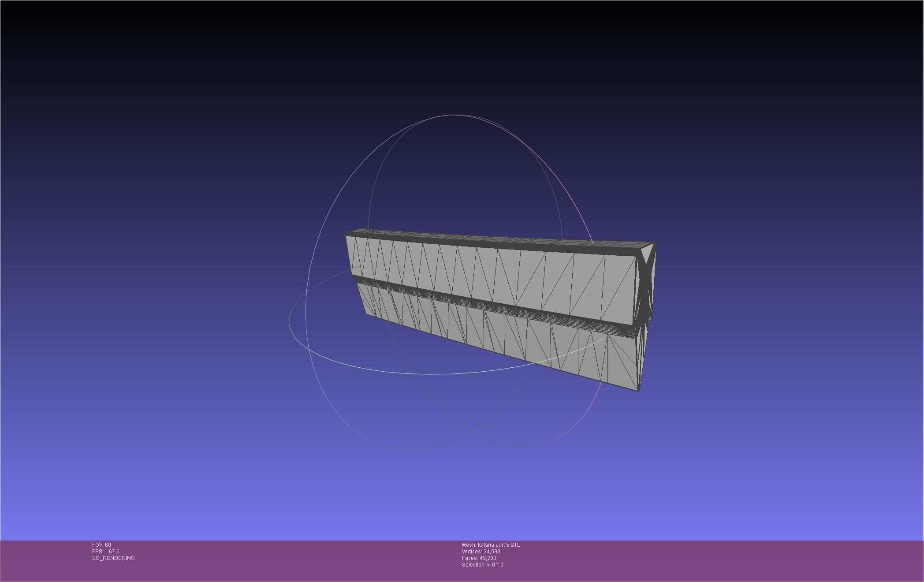This screenshot has width=924, height=582.
Task: Click the BO_RENDERING status label
Action: pos(113,558)
